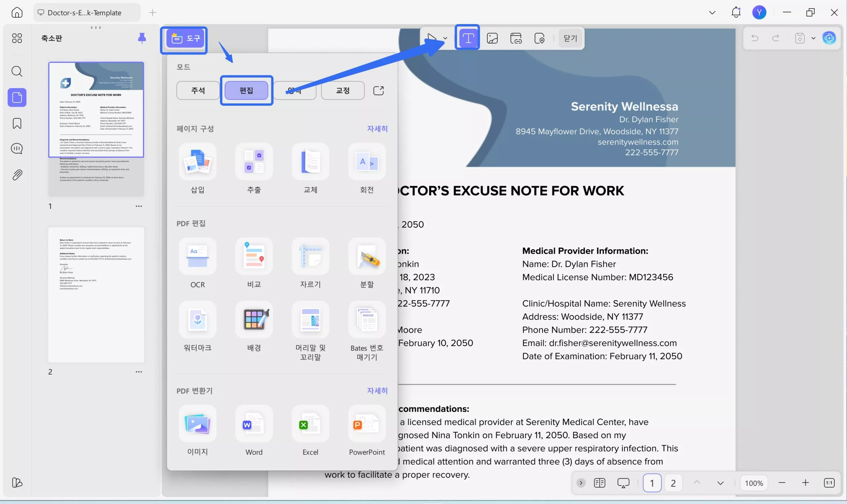Open the 비교 compare tool
The width and height of the screenshot is (847, 504).
tap(254, 257)
